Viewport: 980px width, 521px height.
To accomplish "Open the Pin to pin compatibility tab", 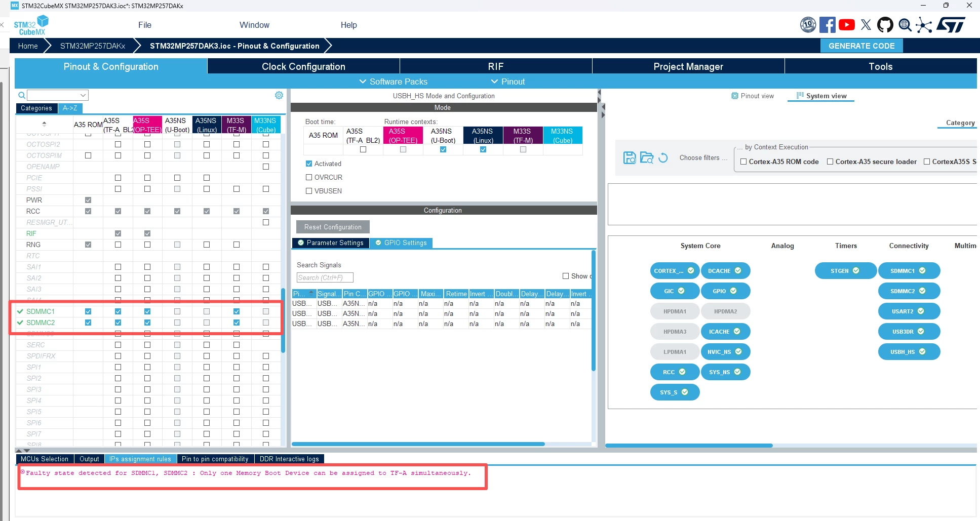I will point(215,459).
